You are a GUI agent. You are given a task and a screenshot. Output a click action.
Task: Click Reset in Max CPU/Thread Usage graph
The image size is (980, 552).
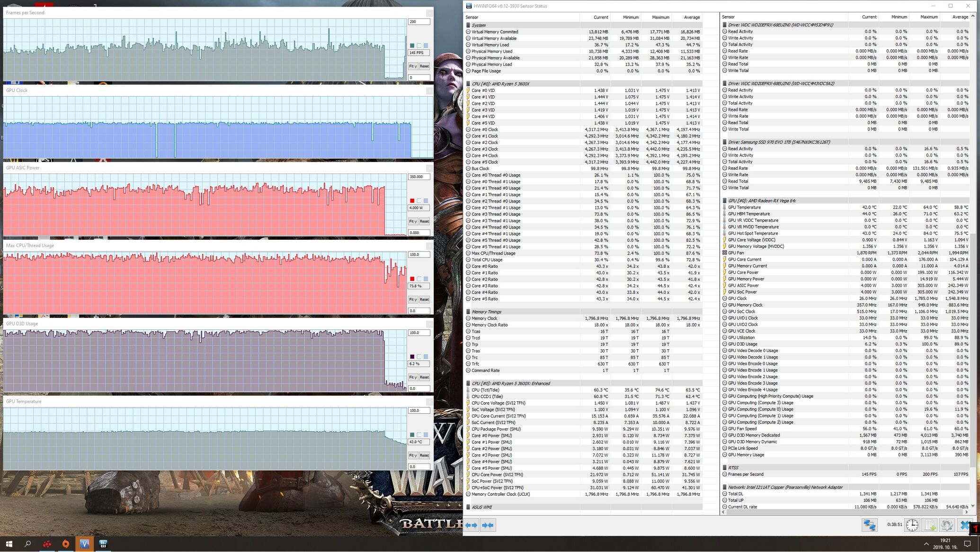point(424,299)
